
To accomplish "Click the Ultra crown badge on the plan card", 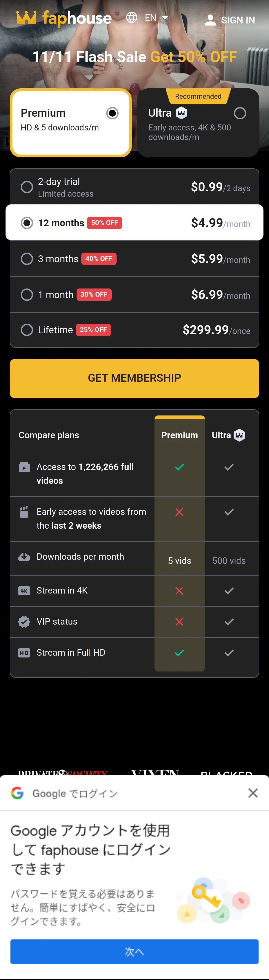I will tap(181, 113).
